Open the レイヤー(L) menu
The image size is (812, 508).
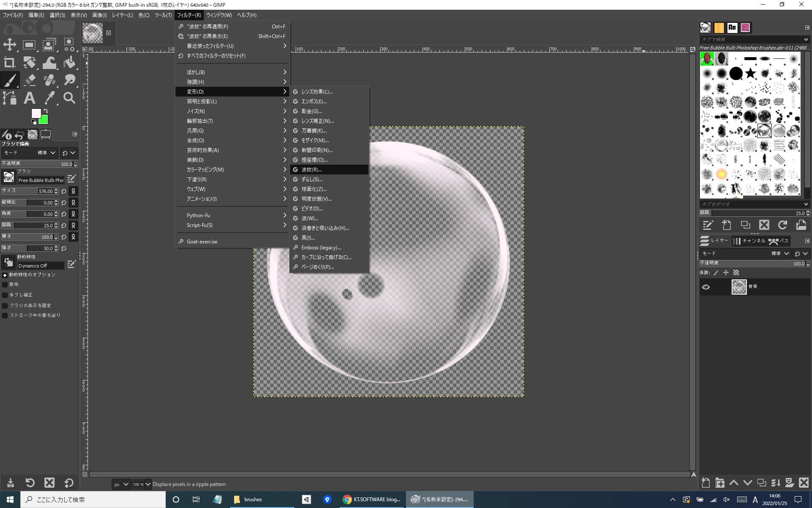[x=122, y=15]
